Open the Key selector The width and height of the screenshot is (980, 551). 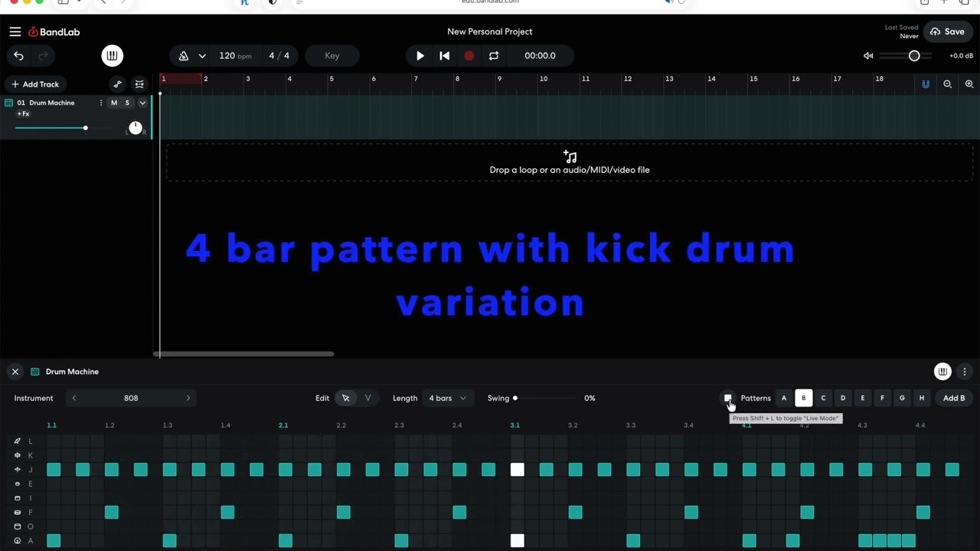pos(332,56)
